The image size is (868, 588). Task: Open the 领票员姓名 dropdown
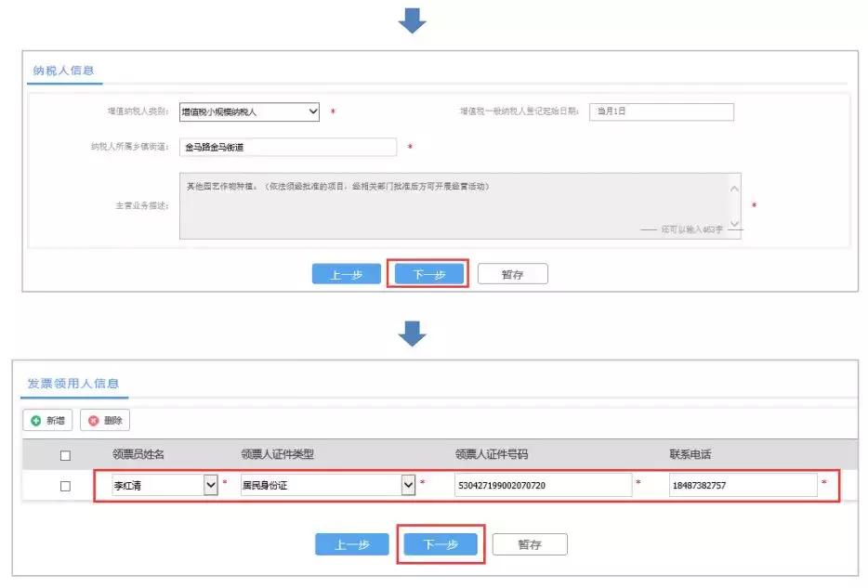[211, 484]
